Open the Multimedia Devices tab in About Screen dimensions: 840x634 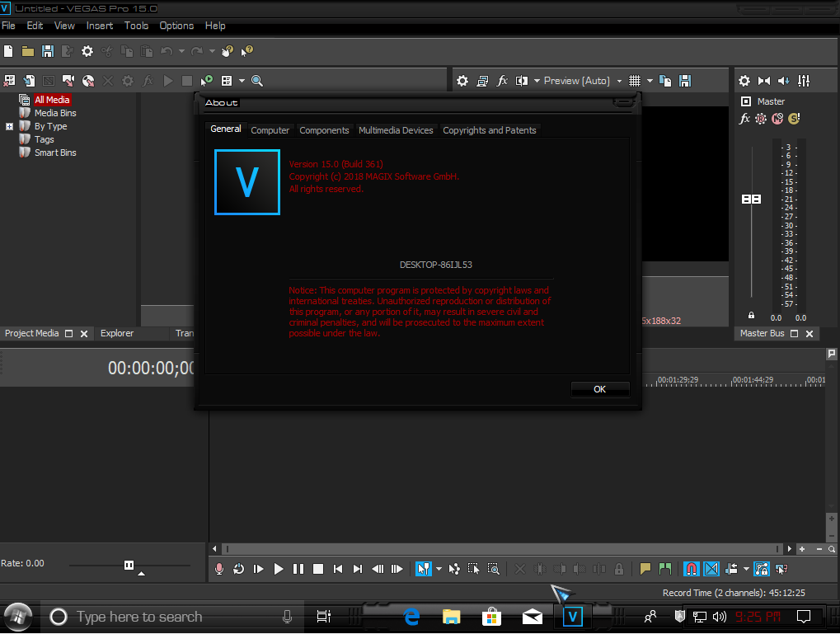(396, 130)
